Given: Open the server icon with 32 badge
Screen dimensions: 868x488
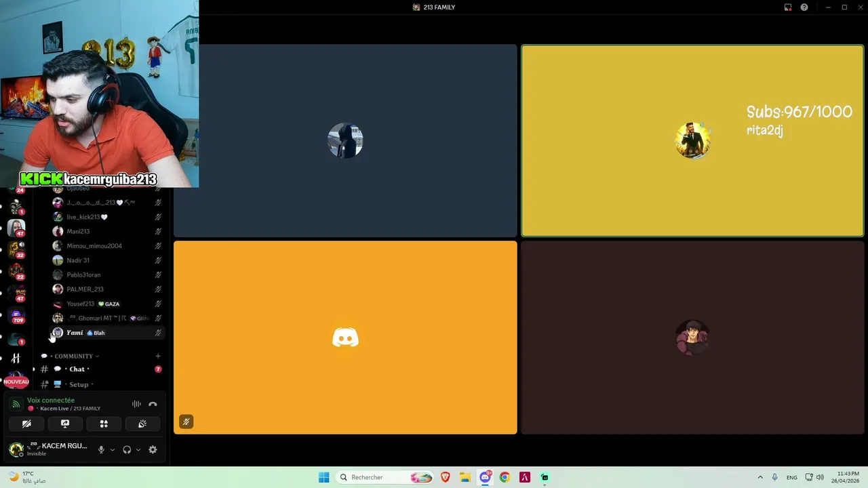Looking at the screenshot, I should click(16, 249).
